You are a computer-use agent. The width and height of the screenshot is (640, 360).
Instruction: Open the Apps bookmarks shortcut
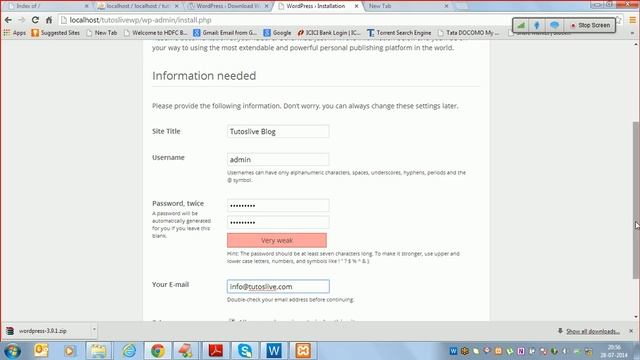pos(15,33)
